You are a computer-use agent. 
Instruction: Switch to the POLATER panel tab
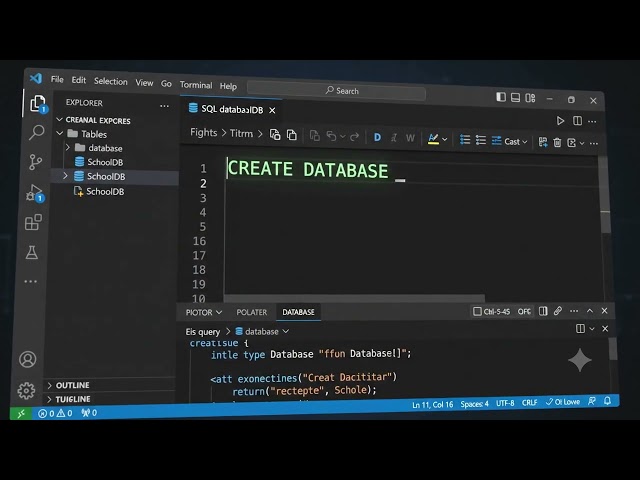[251, 312]
